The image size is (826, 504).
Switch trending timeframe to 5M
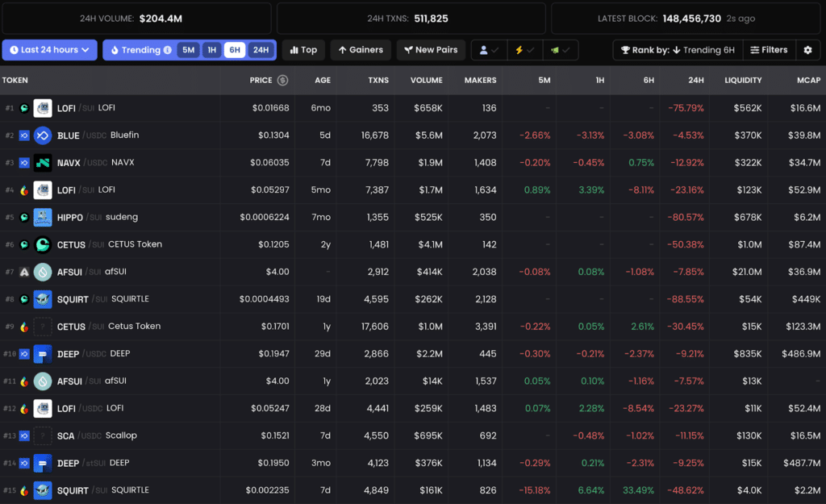click(x=188, y=50)
